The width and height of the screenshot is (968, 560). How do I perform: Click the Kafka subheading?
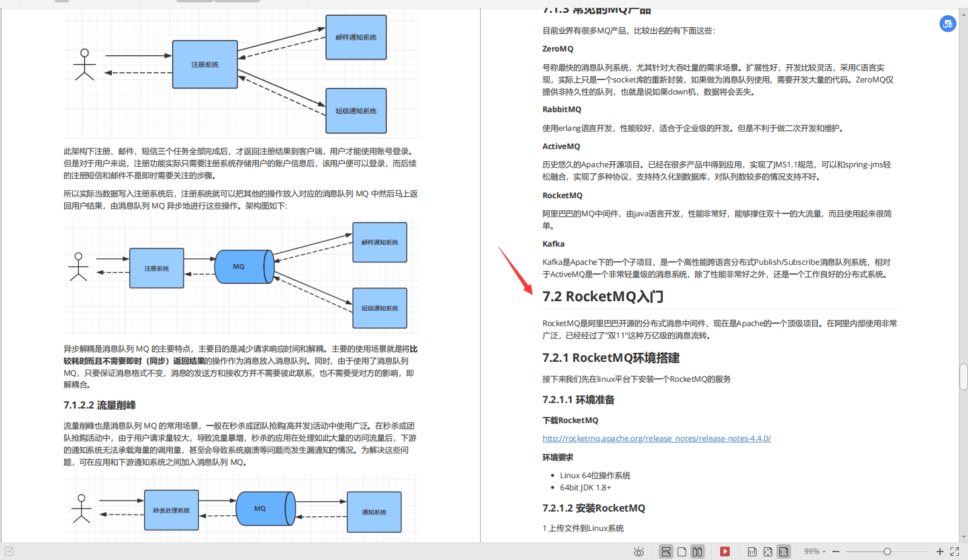[553, 244]
